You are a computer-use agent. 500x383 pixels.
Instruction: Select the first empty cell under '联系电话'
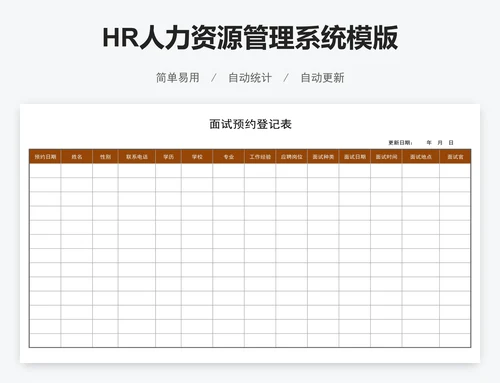(x=137, y=170)
